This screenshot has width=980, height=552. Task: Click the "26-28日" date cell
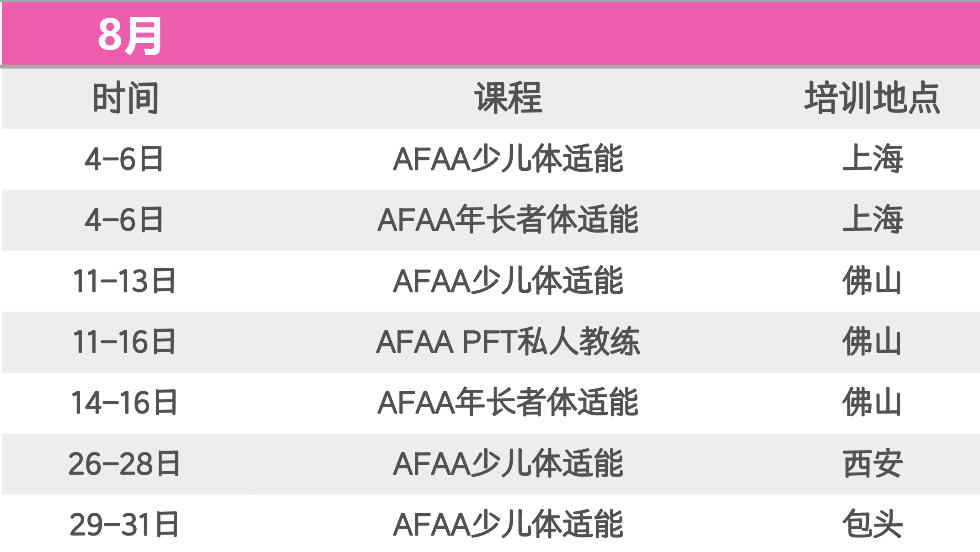[x=124, y=464]
